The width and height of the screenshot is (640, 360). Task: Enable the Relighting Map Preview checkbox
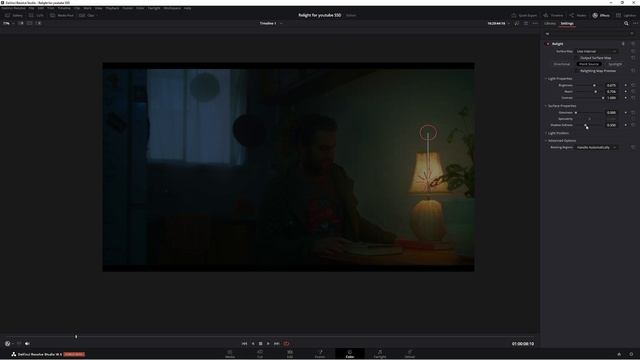coord(578,71)
